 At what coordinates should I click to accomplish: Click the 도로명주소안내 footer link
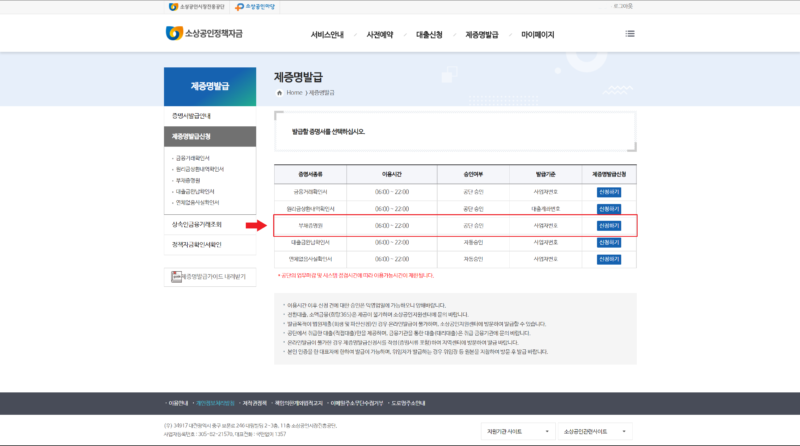pyautogui.click(x=408, y=403)
